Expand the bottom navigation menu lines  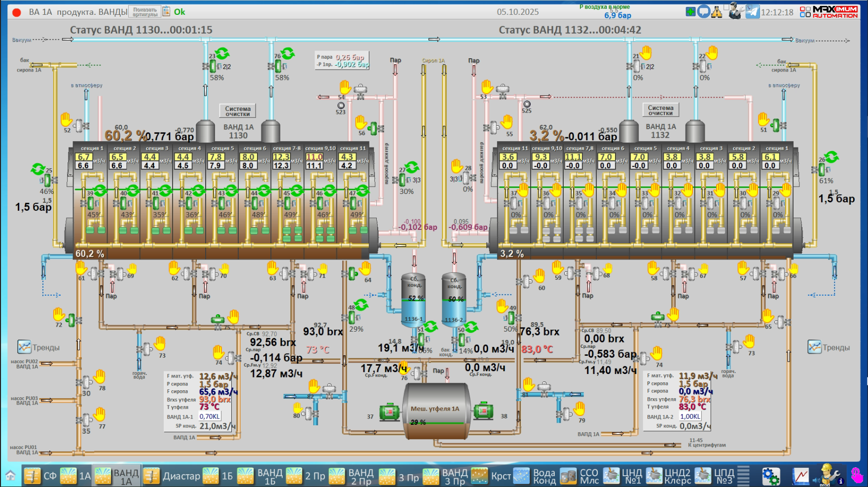click(743, 476)
